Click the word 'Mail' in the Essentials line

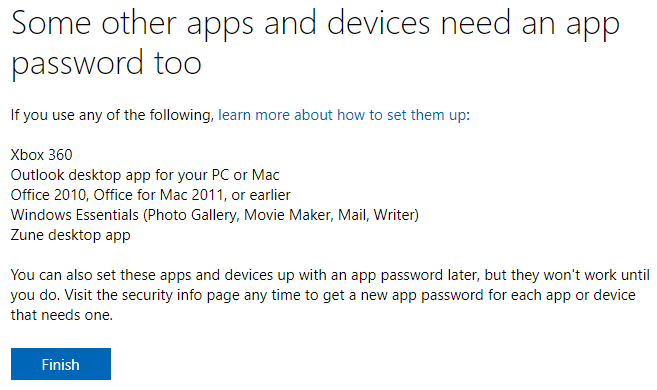pyautogui.click(x=352, y=215)
